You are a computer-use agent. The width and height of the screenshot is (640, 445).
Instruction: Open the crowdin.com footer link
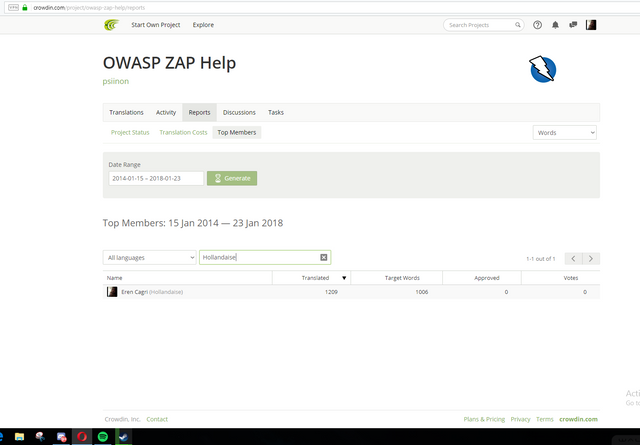(x=578, y=419)
